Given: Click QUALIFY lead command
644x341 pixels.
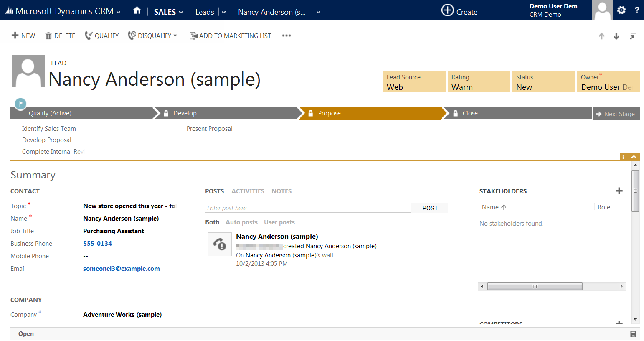Looking at the screenshot, I should click(x=101, y=36).
